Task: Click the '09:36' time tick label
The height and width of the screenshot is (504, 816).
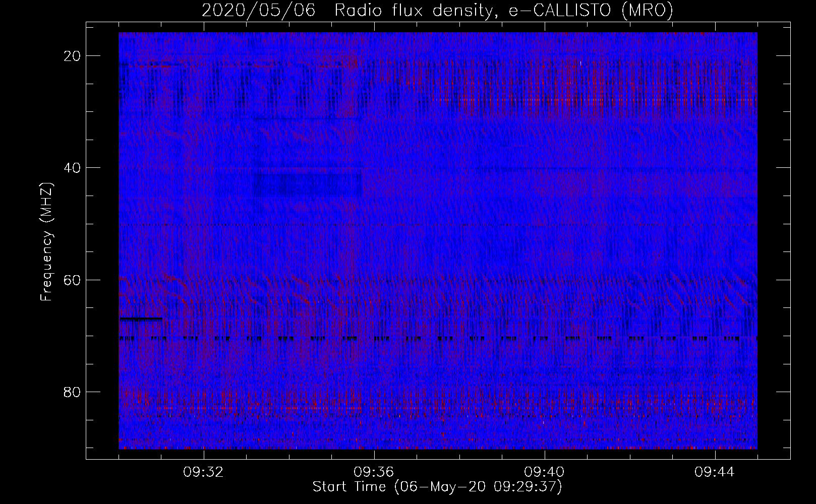Action: pos(374,472)
